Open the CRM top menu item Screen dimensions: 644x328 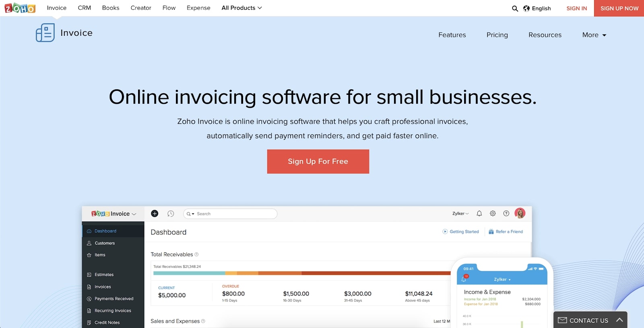point(85,8)
